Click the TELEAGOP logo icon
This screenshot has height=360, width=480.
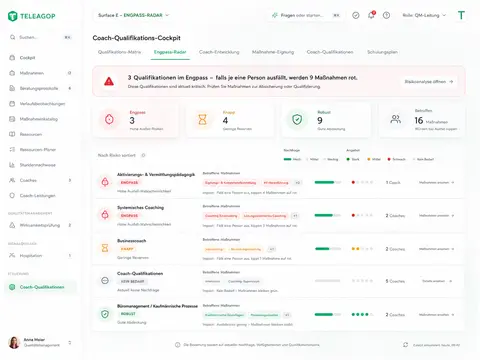pyautogui.click(x=12, y=16)
